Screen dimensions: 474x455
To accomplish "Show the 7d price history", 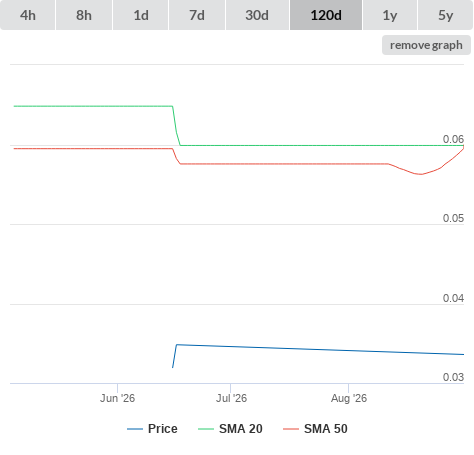I will tap(197, 15).
